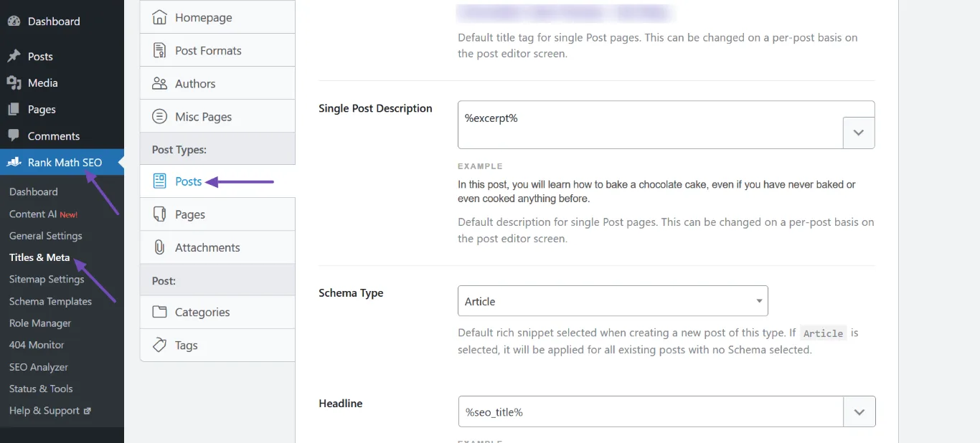980x443 pixels.
Task: Click the Headline %seo_title% input field
Action: pos(651,411)
